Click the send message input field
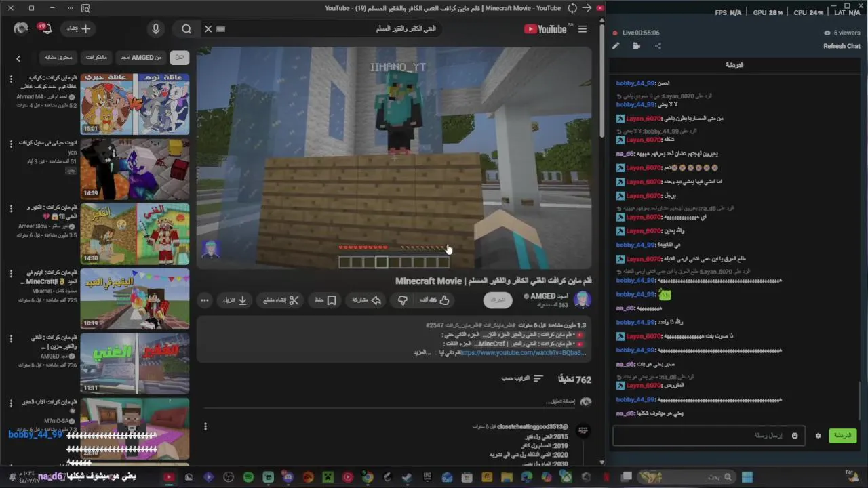Image resolution: width=868 pixels, height=488 pixels. click(709, 436)
